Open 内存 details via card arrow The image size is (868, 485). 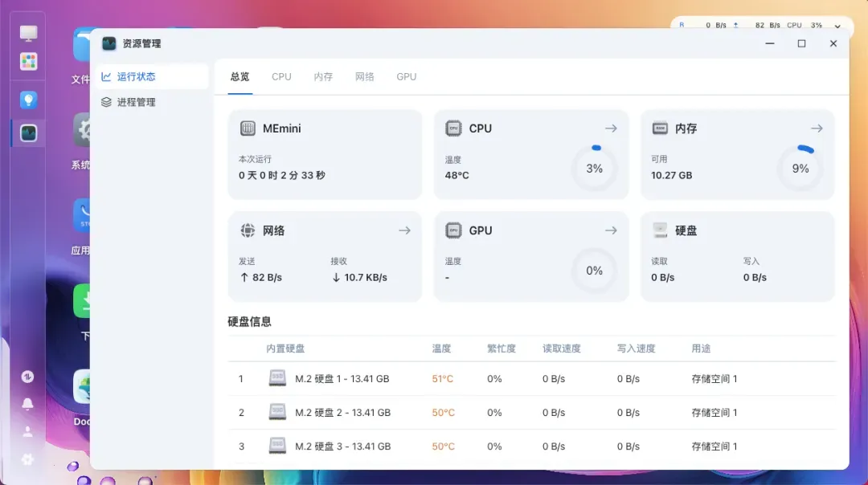817,128
